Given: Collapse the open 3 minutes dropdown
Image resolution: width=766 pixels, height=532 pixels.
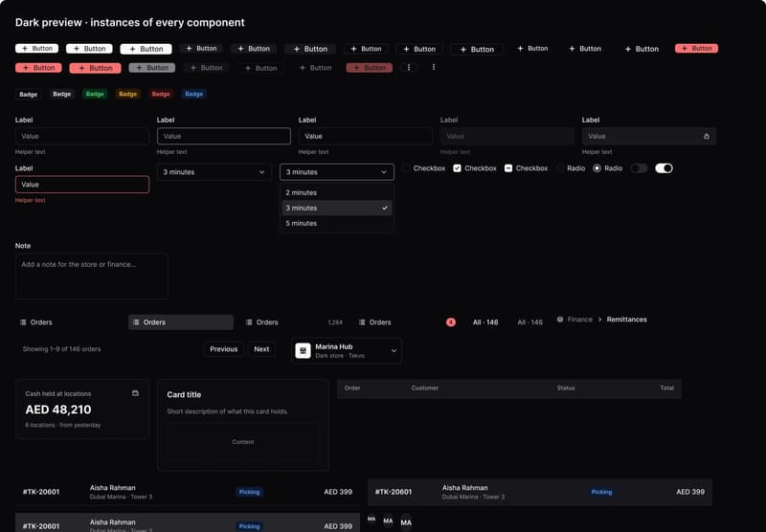Looking at the screenshot, I should click(x=337, y=172).
